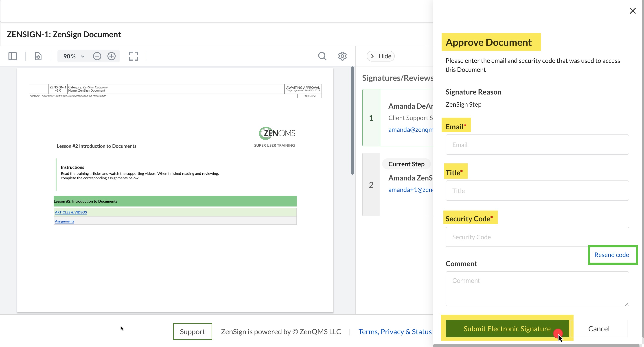Toggle the sidebar panel icon in the viewer toolbar

pos(13,56)
